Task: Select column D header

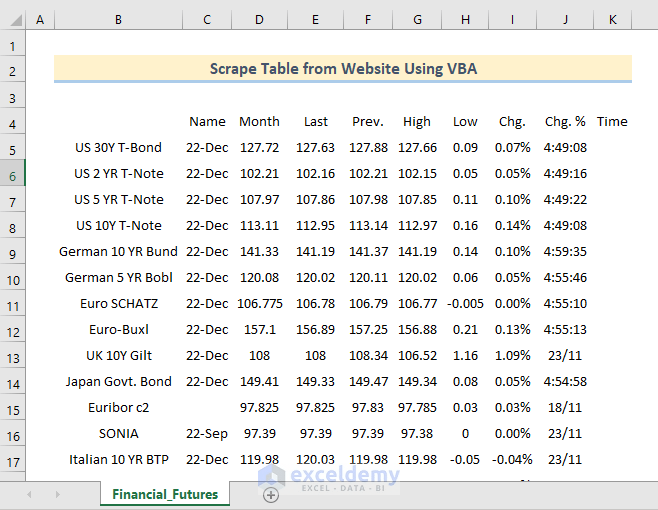Action: [x=259, y=20]
